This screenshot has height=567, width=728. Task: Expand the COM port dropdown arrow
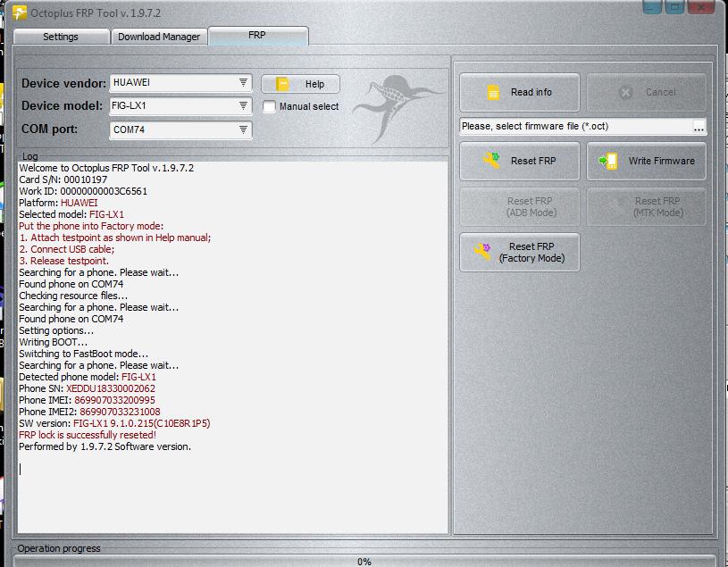(243, 129)
